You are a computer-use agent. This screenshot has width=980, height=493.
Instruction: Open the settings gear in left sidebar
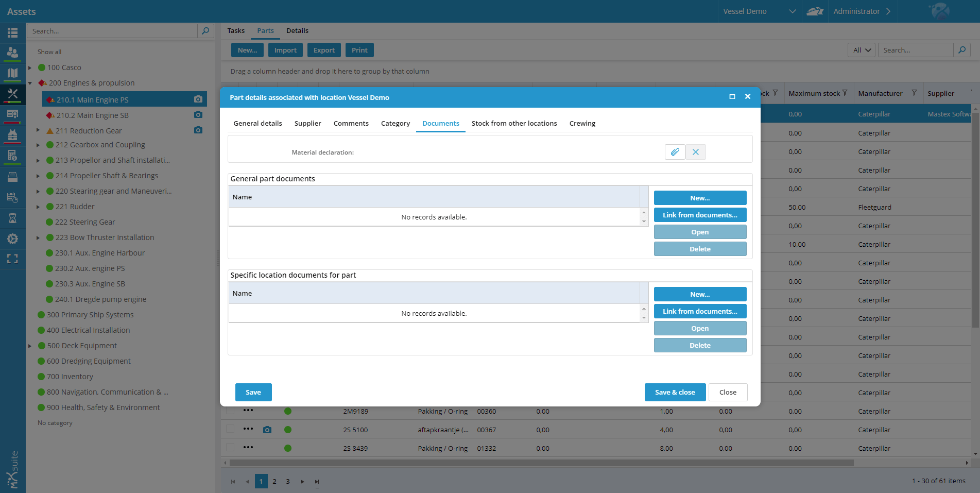pos(12,239)
